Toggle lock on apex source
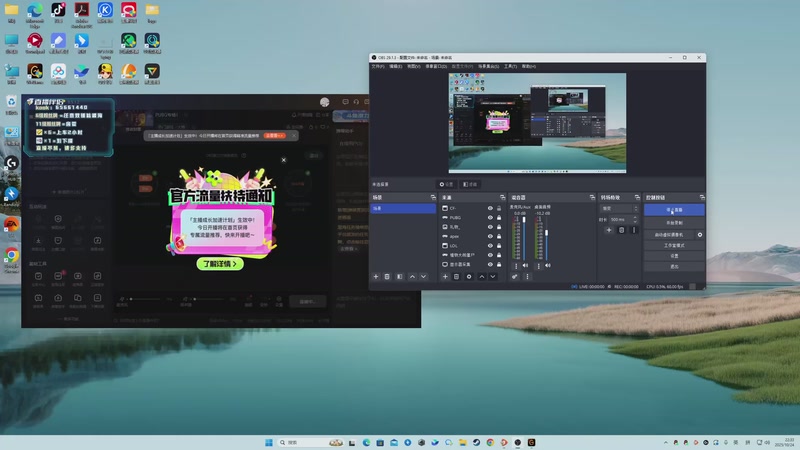Screen dimensions: 800x450 coord(499,236)
